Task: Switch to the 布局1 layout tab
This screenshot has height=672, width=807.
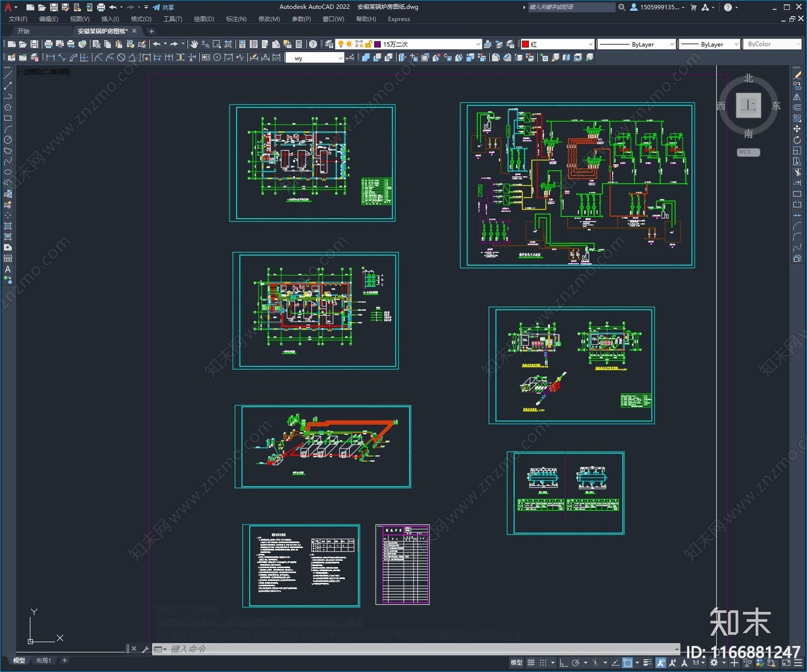Action: coord(43,660)
